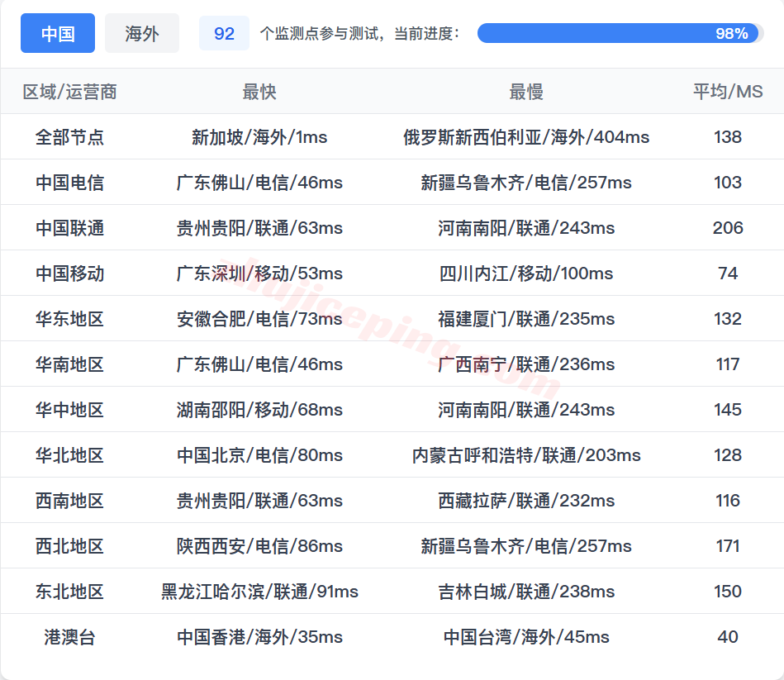Click average value 145 for 华中地区
This screenshot has height=680, width=784.
click(728, 410)
